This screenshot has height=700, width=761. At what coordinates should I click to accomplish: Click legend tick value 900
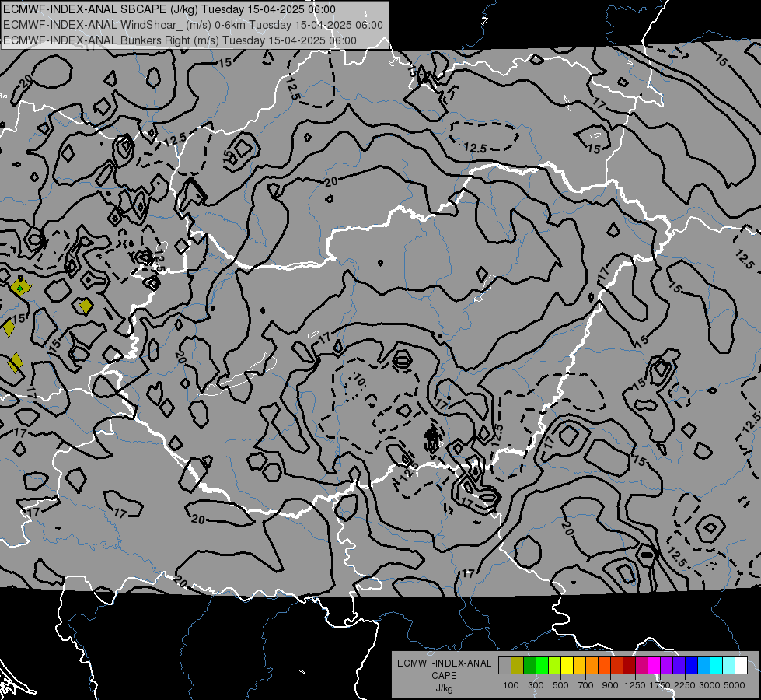pos(610,685)
